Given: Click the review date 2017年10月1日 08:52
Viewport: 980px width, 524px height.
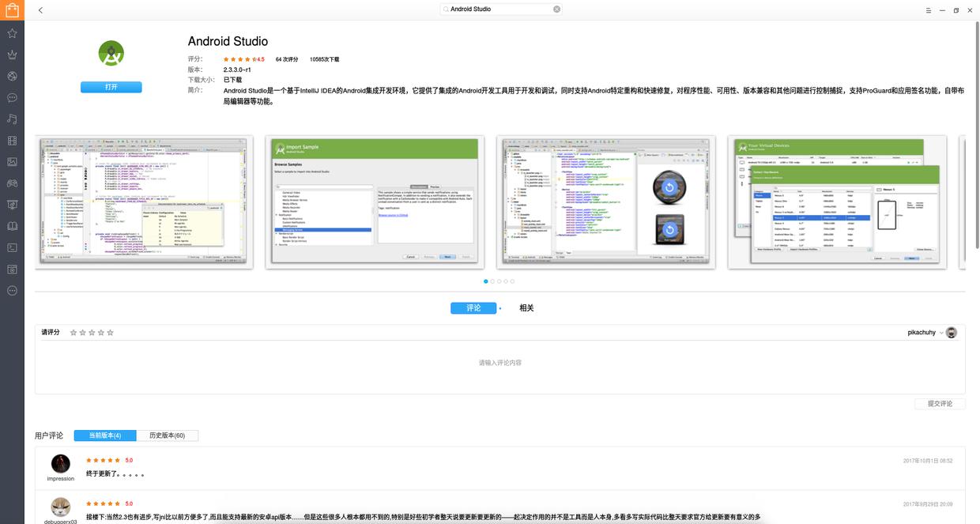Looking at the screenshot, I should 928,461.
